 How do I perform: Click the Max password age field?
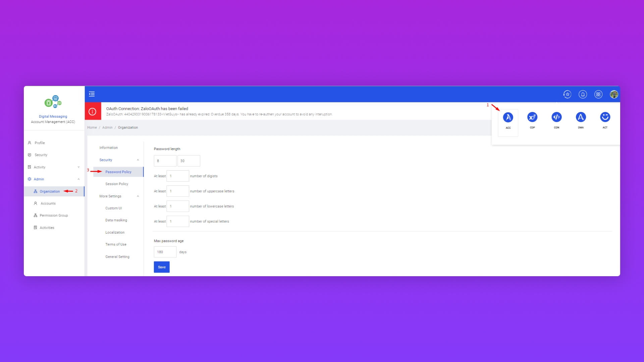point(165,252)
